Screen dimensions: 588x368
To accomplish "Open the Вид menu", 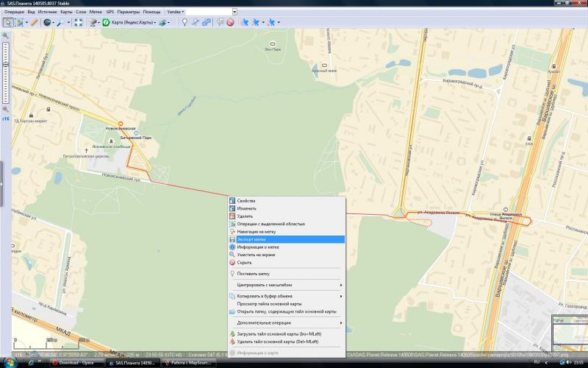I will point(31,12).
